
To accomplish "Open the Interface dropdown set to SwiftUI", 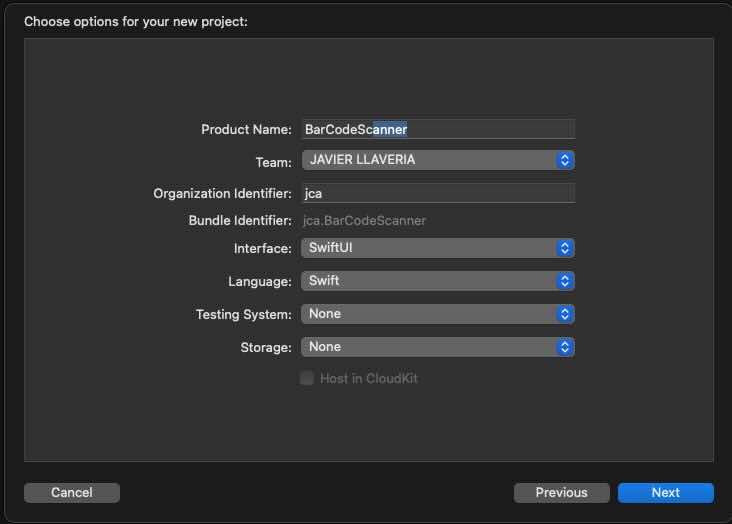I will tap(438, 248).
